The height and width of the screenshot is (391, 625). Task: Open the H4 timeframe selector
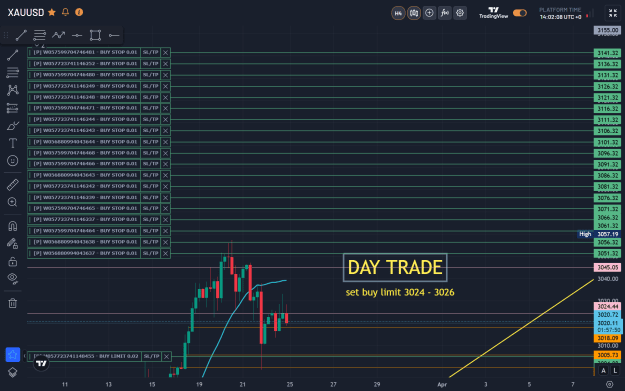pyautogui.click(x=398, y=13)
